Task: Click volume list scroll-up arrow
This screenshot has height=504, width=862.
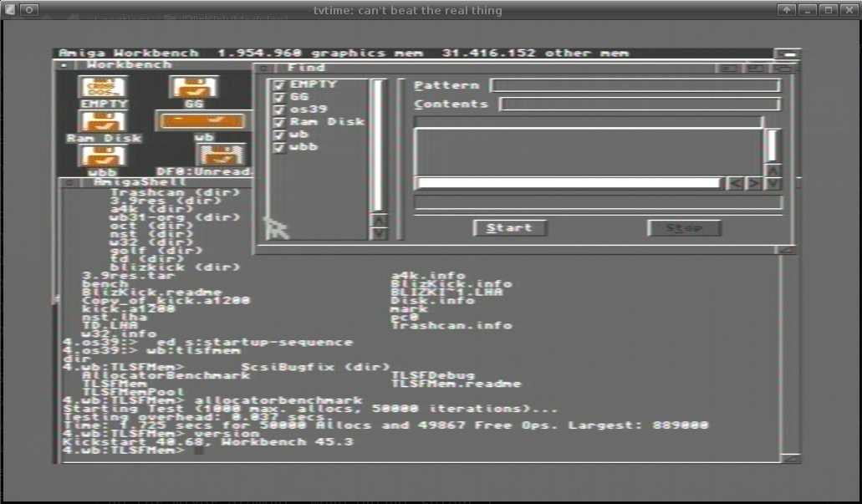Action: point(378,220)
